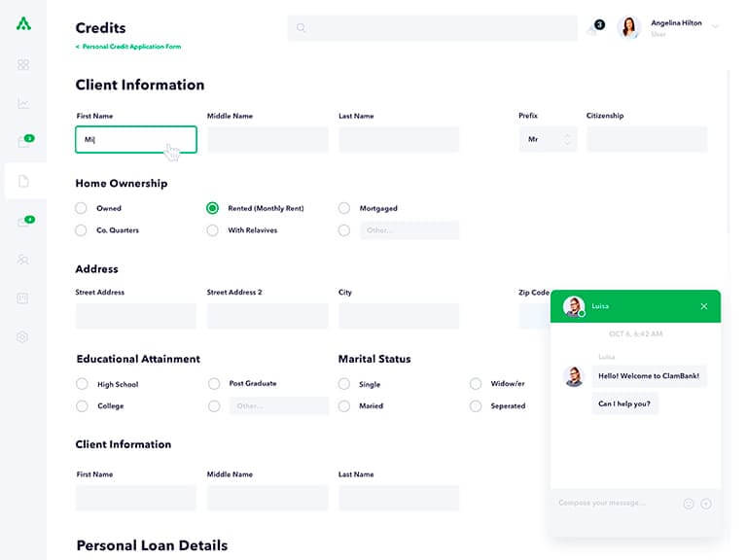The image size is (747, 560).
Task: Expand the Angelina Hilton account menu
Action: (x=715, y=26)
